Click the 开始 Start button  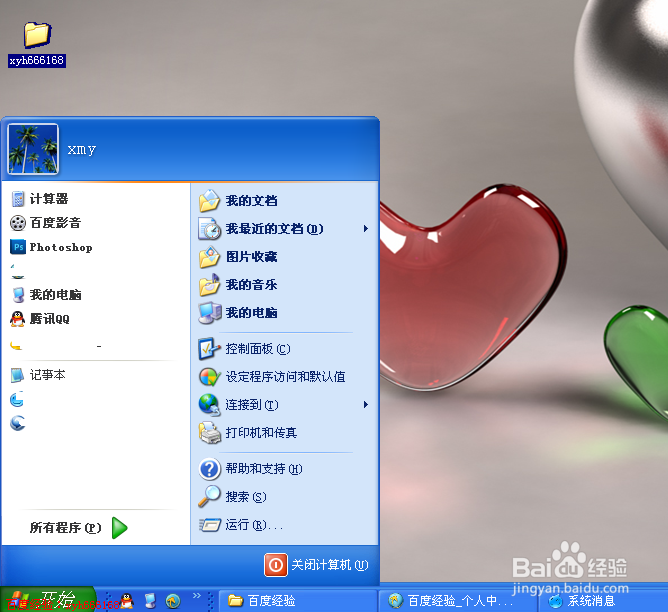click(47, 600)
